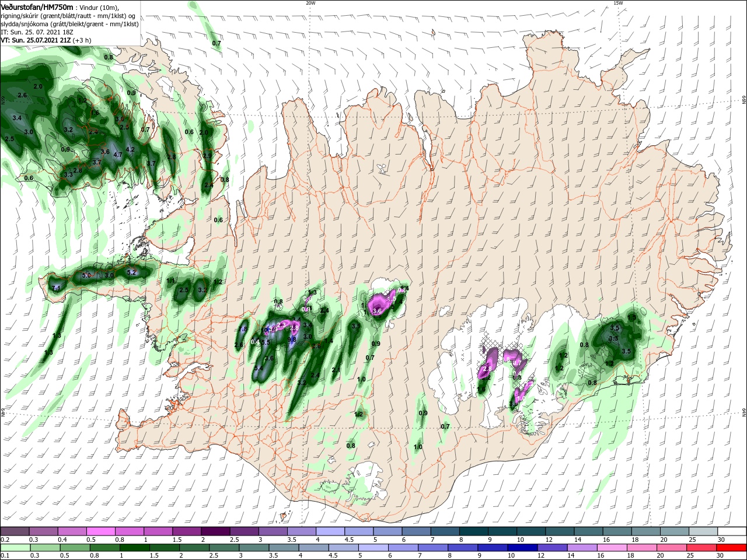
Task: Select the top-row 25 light grey legend swatch
Action: click(703, 531)
